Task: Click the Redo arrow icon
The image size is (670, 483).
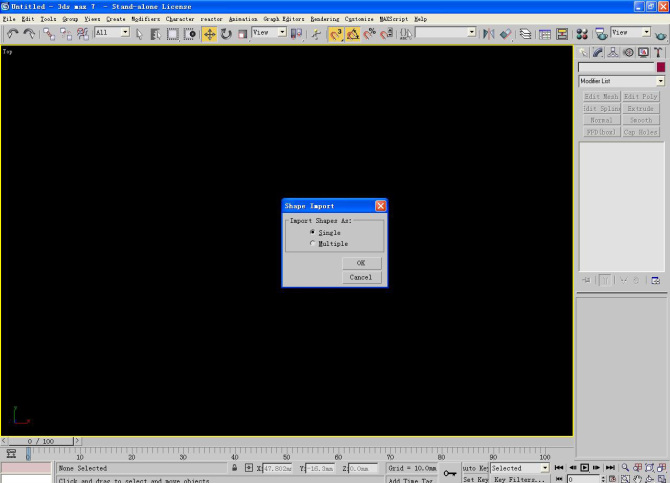Action: (29, 33)
